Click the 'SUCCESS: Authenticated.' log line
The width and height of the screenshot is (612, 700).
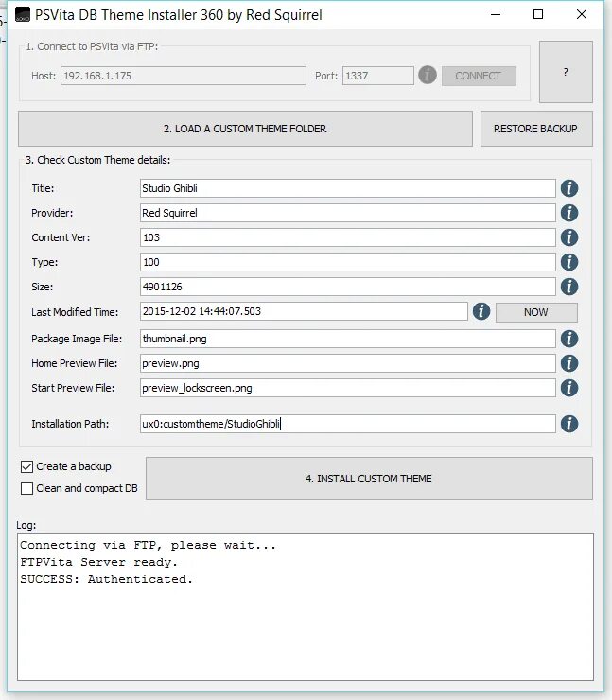pyautogui.click(x=106, y=579)
